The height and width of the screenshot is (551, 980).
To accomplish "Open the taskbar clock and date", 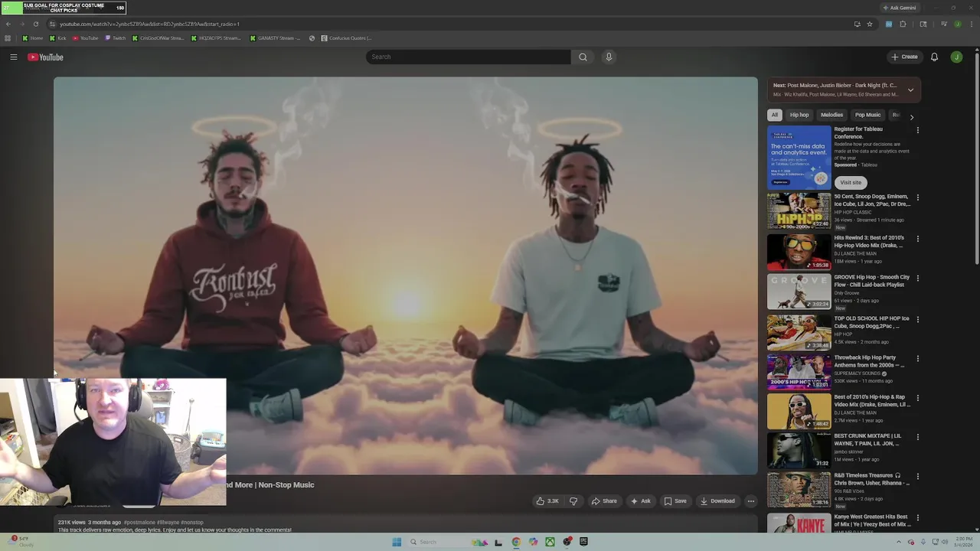I will (962, 542).
